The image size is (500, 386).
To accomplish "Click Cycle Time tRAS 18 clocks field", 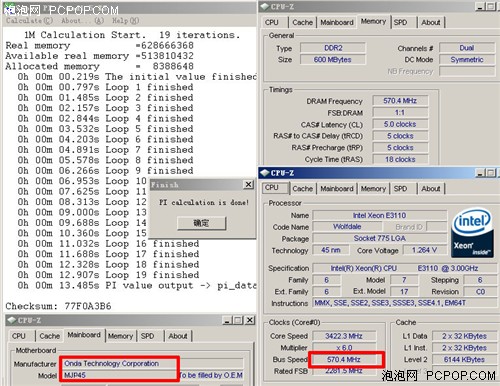I will [400, 159].
